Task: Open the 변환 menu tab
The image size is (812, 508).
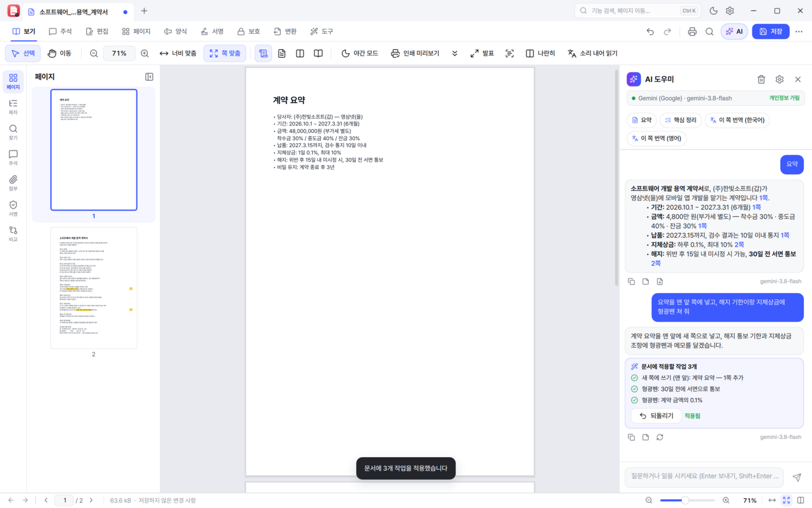Action: point(285,31)
